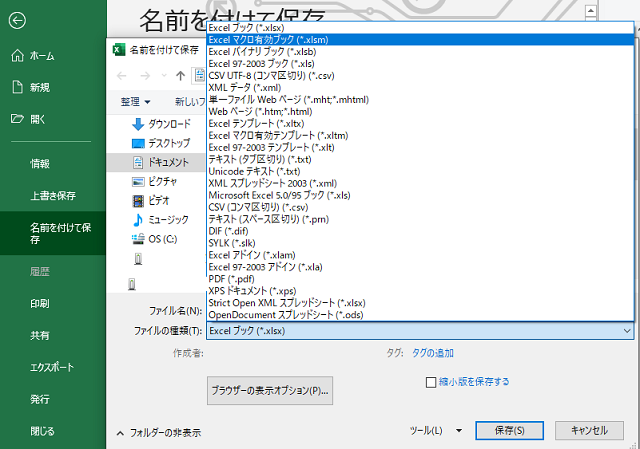Viewport: 640px width, 449px height.
Task: Open the ファイルの種類 combo box
Action: (x=420, y=331)
